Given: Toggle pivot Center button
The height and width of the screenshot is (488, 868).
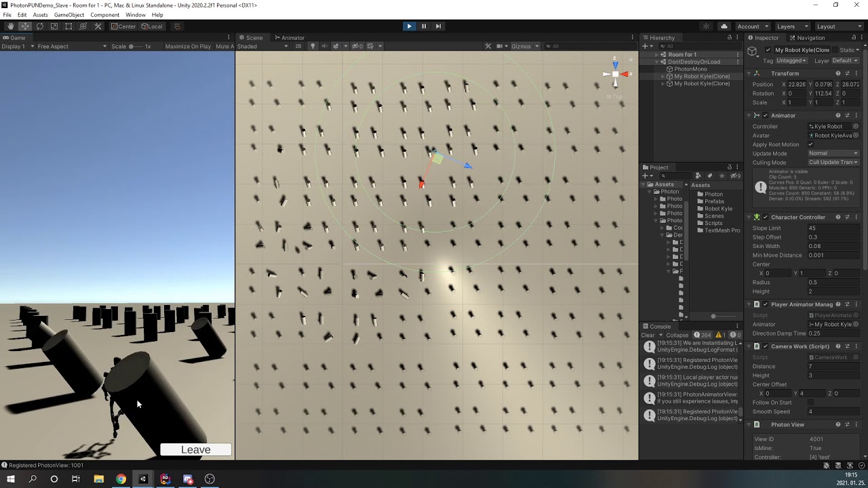Looking at the screenshot, I should point(123,26).
